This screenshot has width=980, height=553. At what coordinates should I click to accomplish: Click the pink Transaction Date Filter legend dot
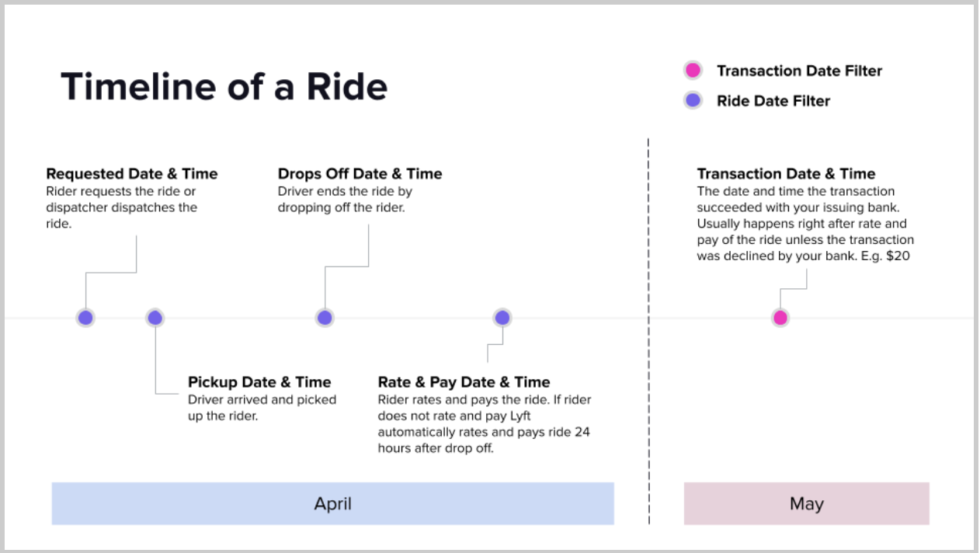coord(693,71)
